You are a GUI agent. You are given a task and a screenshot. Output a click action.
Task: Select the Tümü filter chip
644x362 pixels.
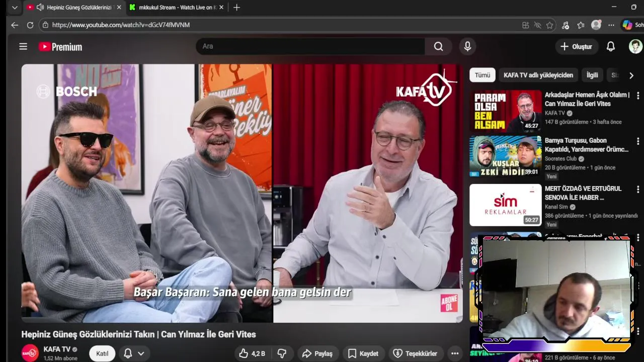tap(482, 75)
